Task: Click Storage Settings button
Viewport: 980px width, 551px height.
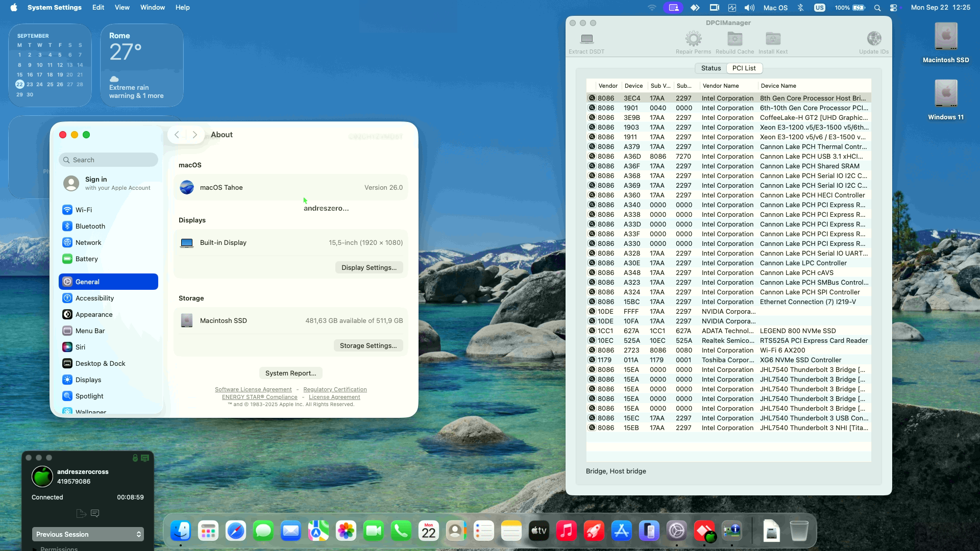Action: tap(368, 345)
